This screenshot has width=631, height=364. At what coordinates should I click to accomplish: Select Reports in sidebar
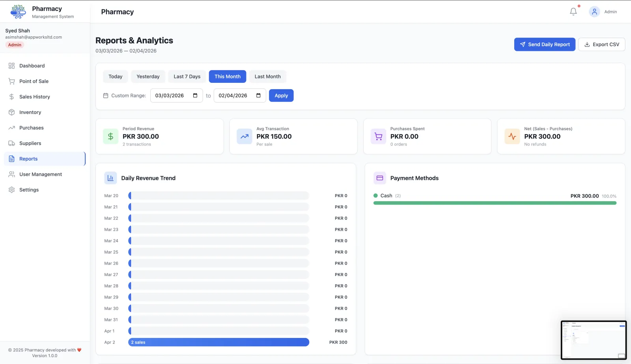click(x=45, y=159)
